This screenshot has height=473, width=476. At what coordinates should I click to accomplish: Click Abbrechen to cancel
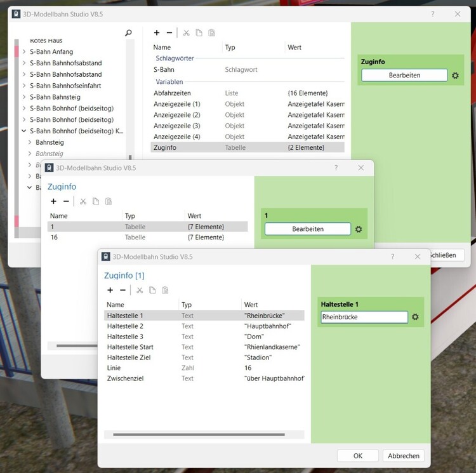click(404, 456)
